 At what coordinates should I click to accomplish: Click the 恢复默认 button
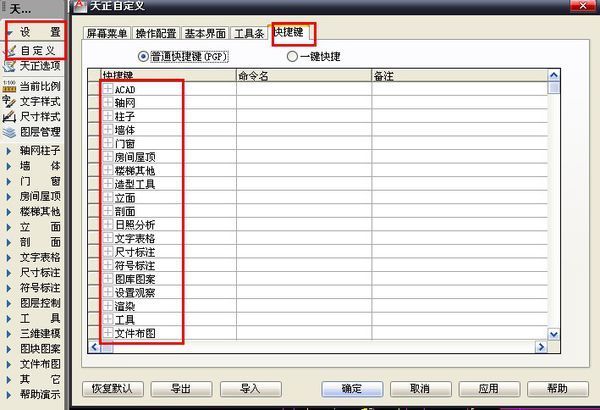pyautogui.click(x=113, y=389)
